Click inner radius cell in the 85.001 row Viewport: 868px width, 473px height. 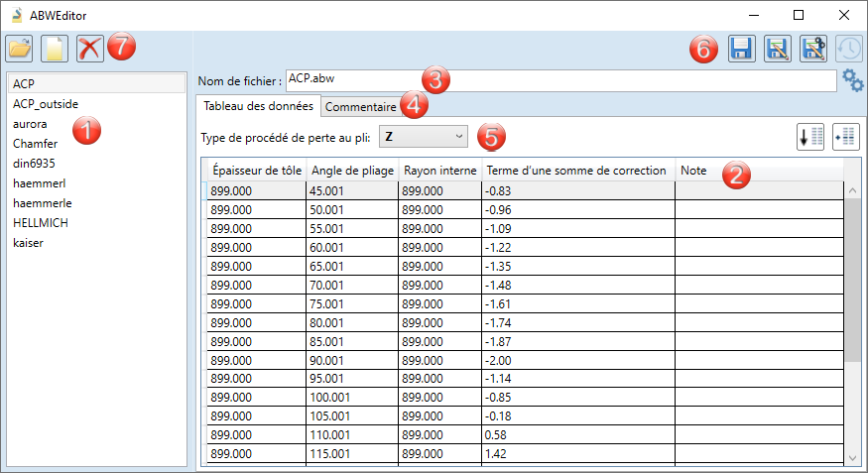pos(440,341)
